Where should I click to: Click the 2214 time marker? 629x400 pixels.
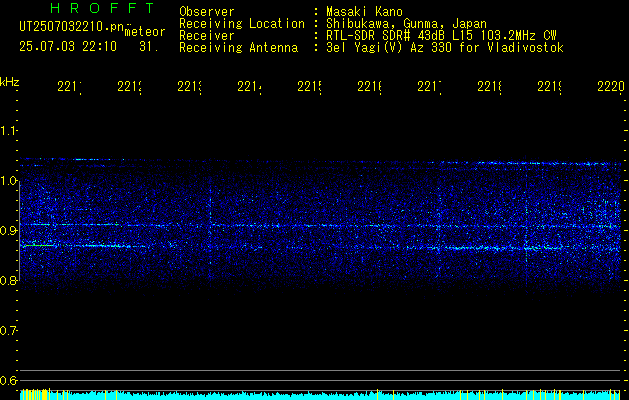pos(250,87)
